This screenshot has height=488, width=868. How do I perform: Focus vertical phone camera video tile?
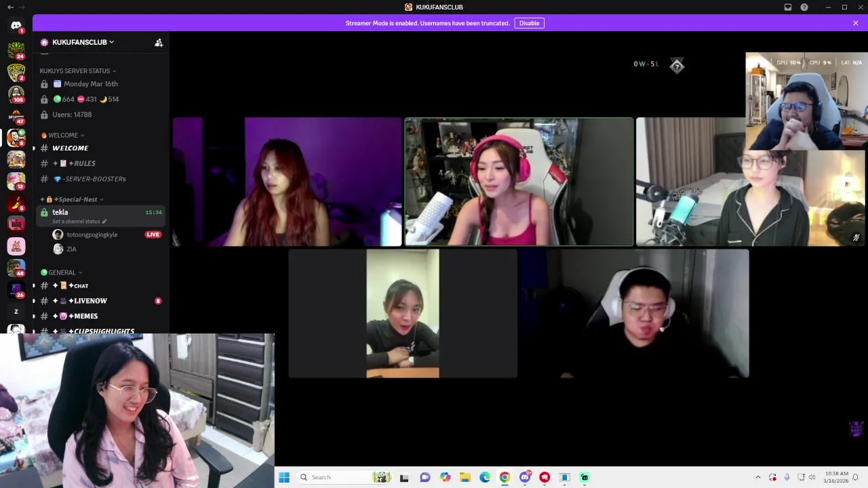point(403,313)
